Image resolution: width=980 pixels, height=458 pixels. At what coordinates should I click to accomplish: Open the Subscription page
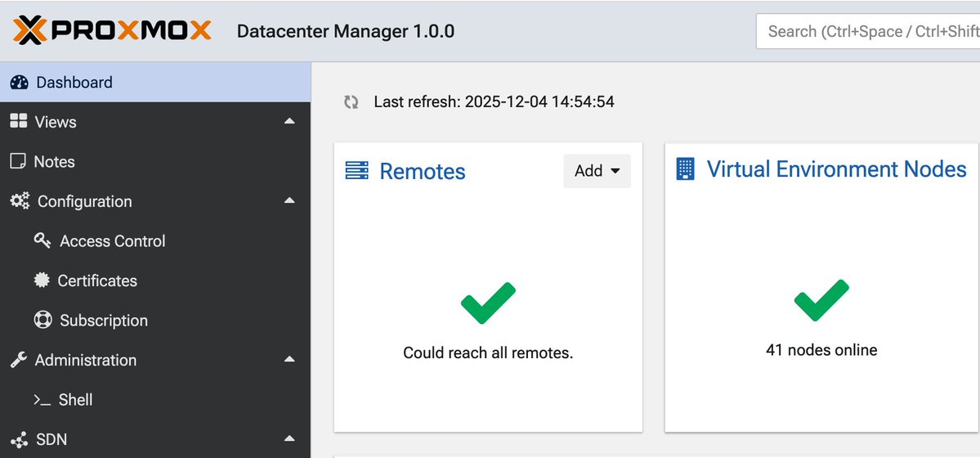point(155,321)
